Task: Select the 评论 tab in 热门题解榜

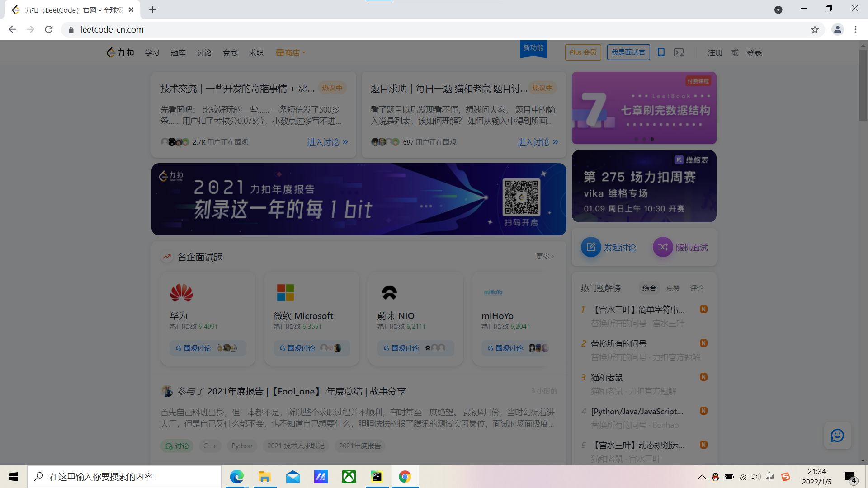Action: click(x=697, y=288)
